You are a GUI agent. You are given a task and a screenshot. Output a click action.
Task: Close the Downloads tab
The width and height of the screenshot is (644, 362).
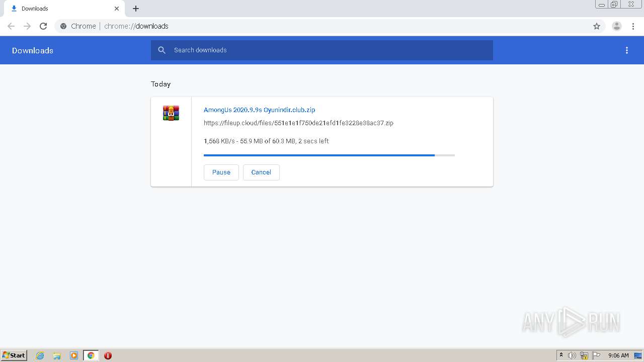point(117,9)
